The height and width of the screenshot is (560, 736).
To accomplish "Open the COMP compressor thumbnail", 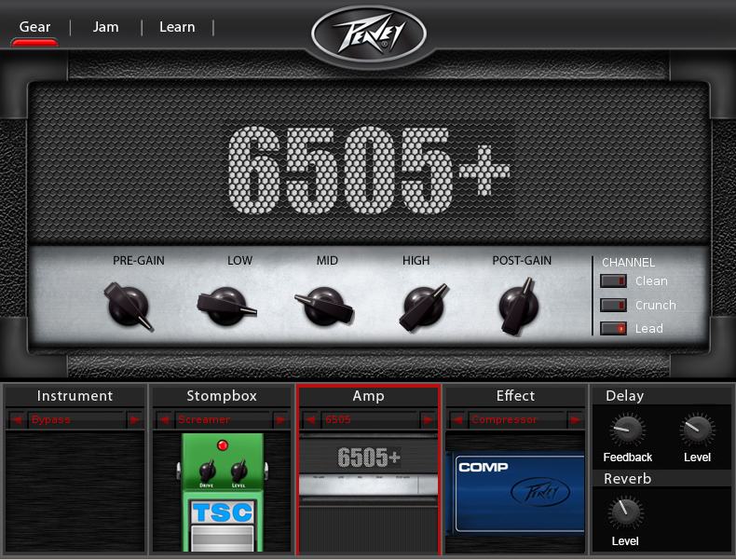I will pyautogui.click(x=515, y=493).
